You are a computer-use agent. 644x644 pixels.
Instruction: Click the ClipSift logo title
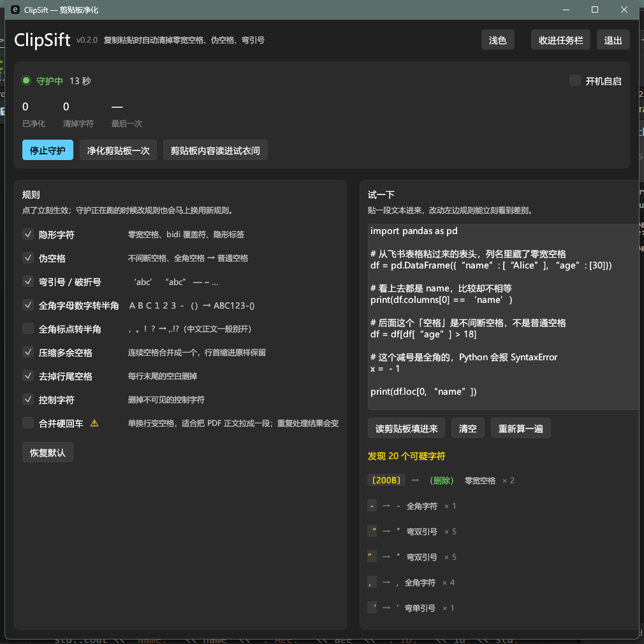[42, 40]
